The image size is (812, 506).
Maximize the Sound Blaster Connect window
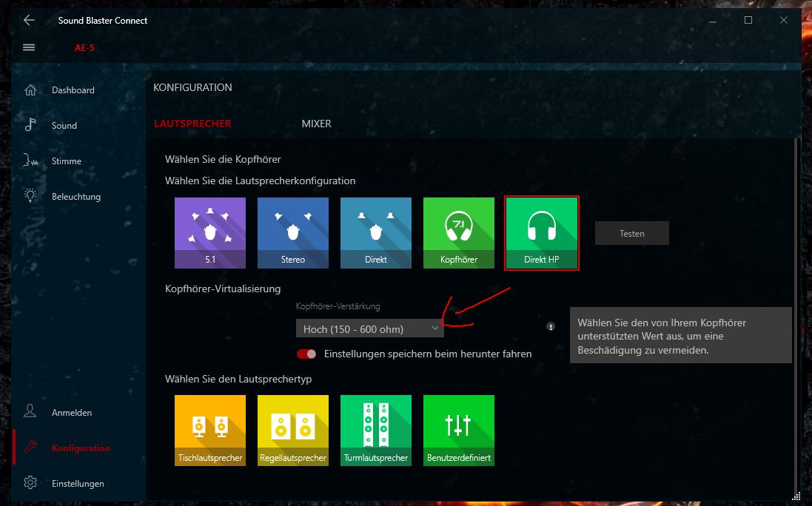click(x=748, y=20)
